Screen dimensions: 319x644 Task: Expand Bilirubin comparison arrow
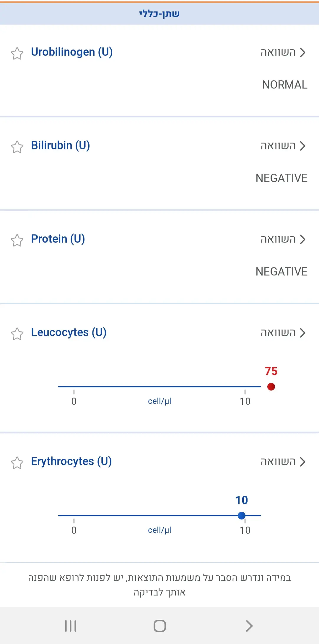click(302, 146)
